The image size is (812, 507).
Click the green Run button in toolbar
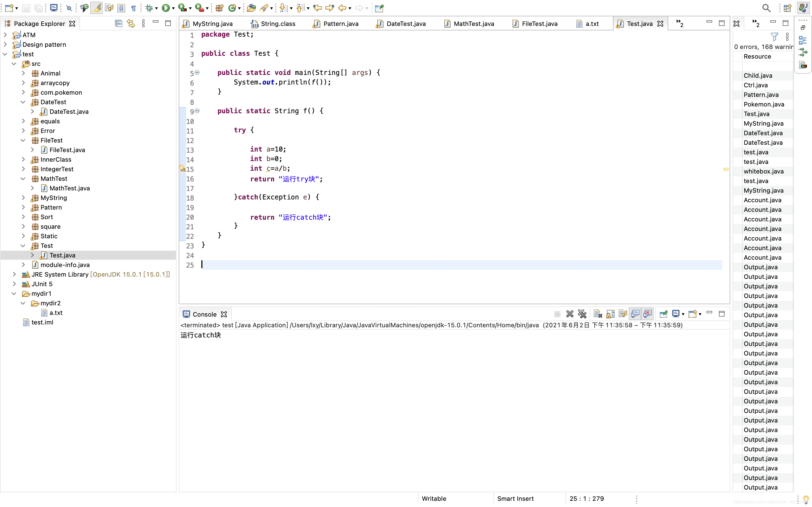coord(166,8)
